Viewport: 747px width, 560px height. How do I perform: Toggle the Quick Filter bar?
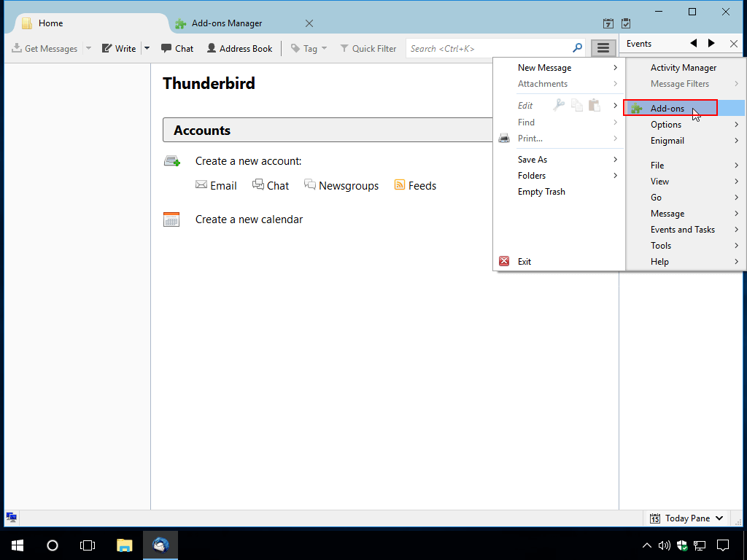coord(368,48)
